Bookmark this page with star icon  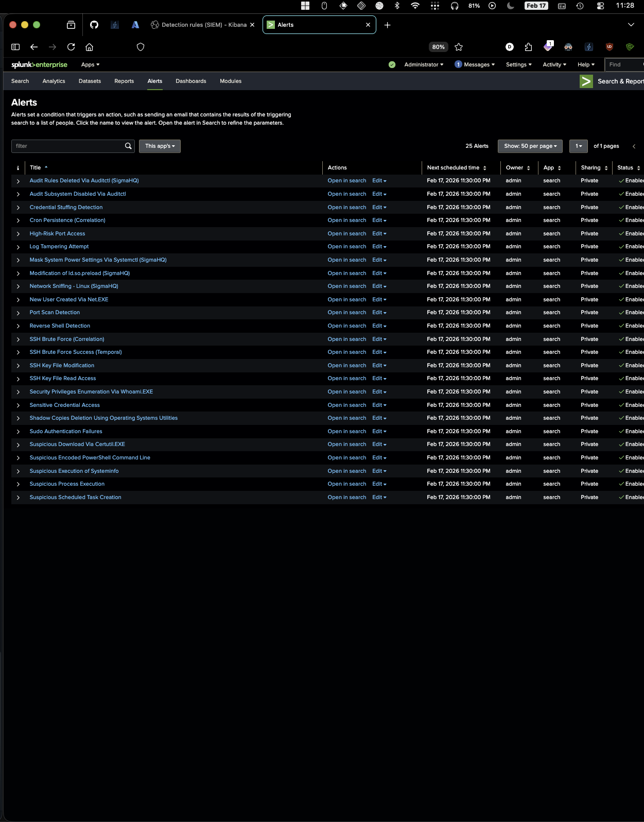(x=459, y=47)
